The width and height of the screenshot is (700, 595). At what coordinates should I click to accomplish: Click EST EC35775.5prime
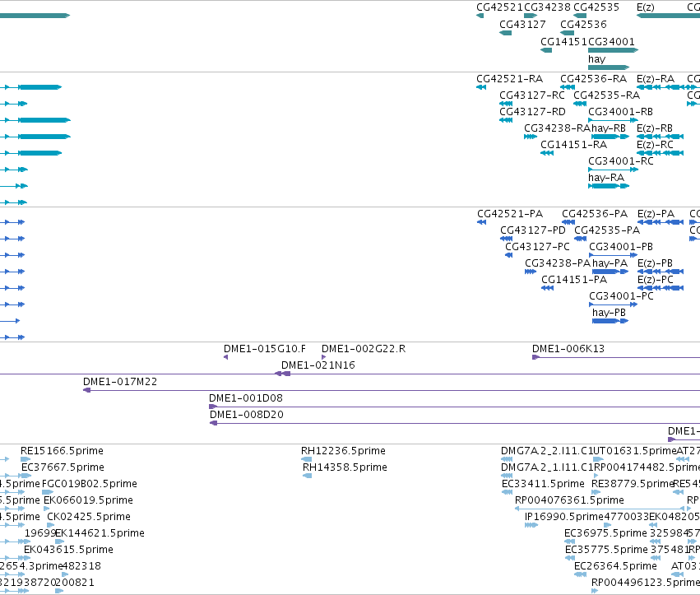(607, 550)
